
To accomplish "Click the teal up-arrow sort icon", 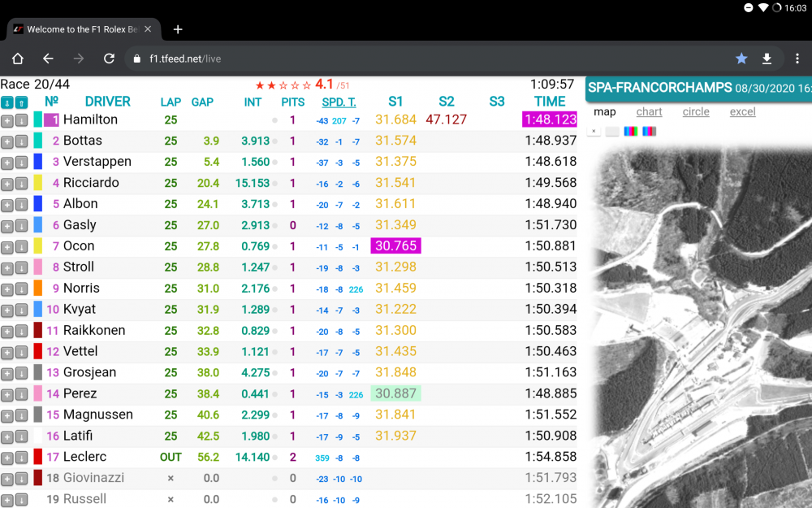I will coord(20,102).
